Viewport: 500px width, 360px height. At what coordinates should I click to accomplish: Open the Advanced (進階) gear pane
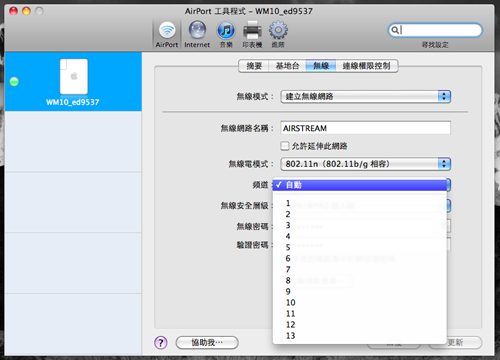coord(278,34)
